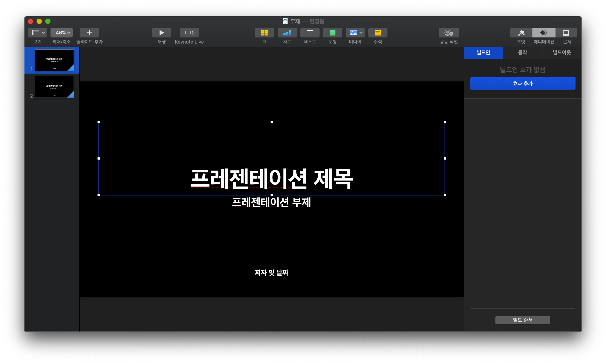The image size is (606, 364).
Task: Click the Build Order (빌드 순서) button
Action: 523,320
